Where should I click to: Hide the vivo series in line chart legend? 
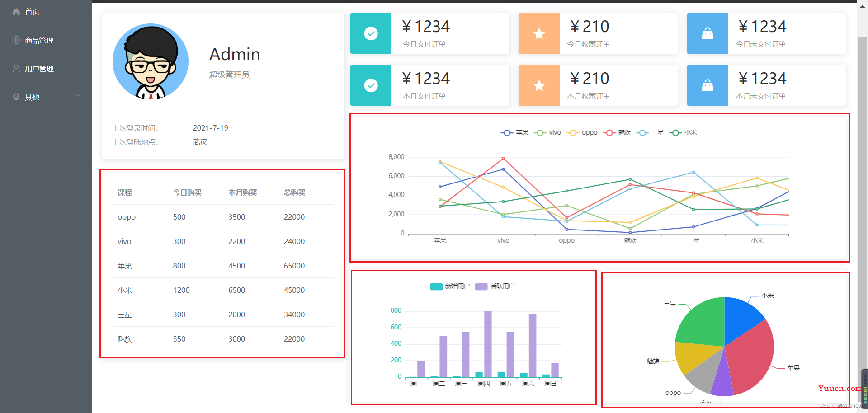(x=547, y=132)
